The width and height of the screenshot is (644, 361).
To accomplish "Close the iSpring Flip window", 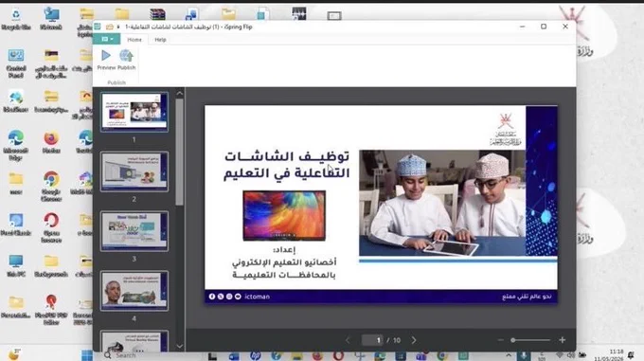I will coord(565,27).
